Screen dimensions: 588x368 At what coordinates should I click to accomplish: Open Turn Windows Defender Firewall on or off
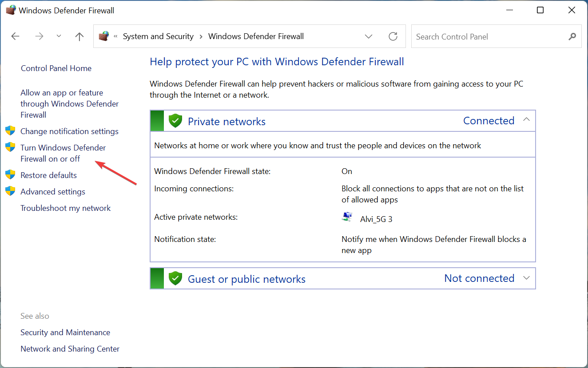pyautogui.click(x=63, y=153)
